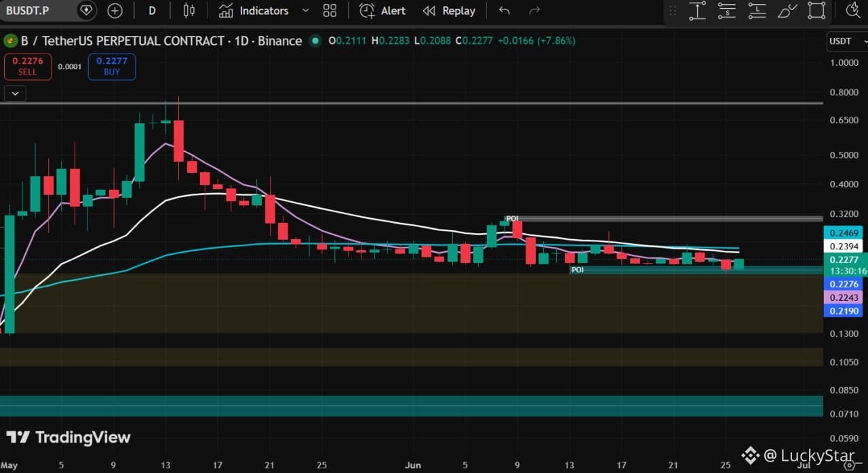Select the upper POI label
868x473 pixels.
pos(513,218)
